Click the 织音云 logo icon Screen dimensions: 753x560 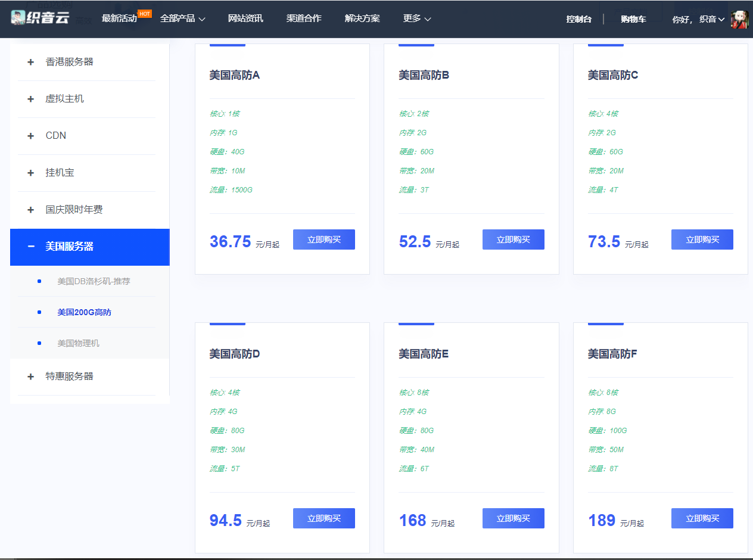(x=19, y=18)
